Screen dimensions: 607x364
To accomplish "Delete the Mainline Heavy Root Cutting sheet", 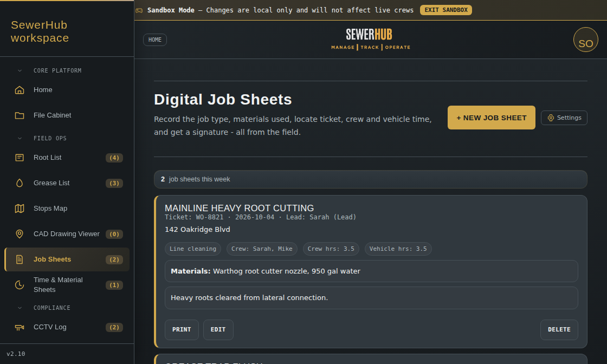I will click(x=559, y=329).
